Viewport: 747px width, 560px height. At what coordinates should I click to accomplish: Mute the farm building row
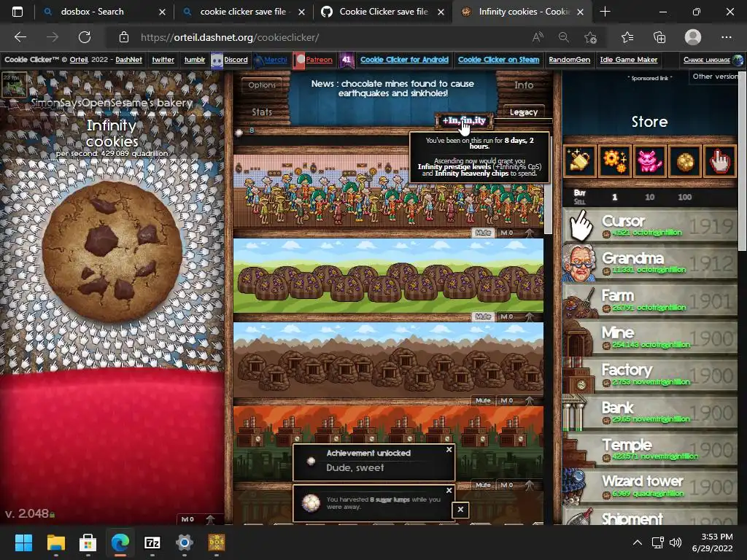(483, 316)
